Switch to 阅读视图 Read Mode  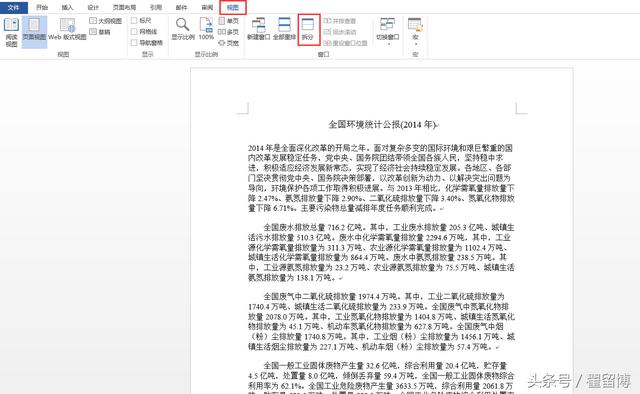[11, 32]
